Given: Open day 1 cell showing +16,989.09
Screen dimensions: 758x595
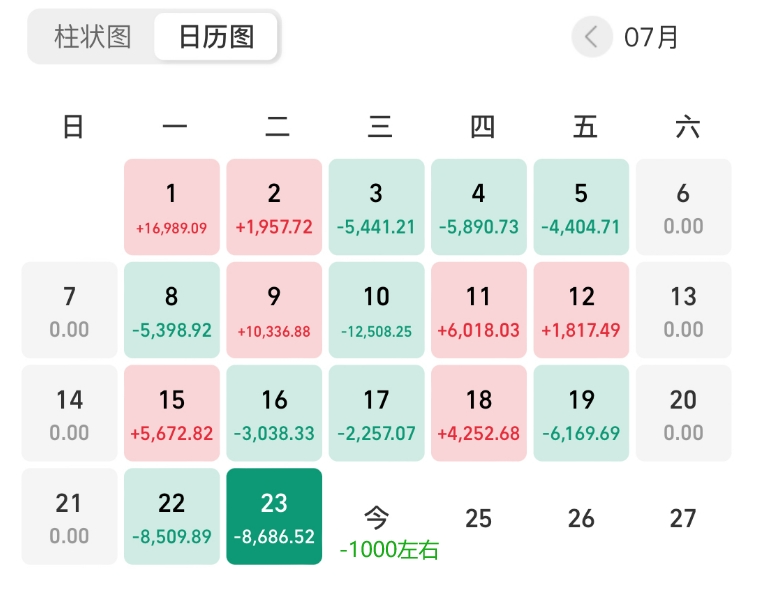Looking at the screenshot, I should pyautogui.click(x=172, y=207).
